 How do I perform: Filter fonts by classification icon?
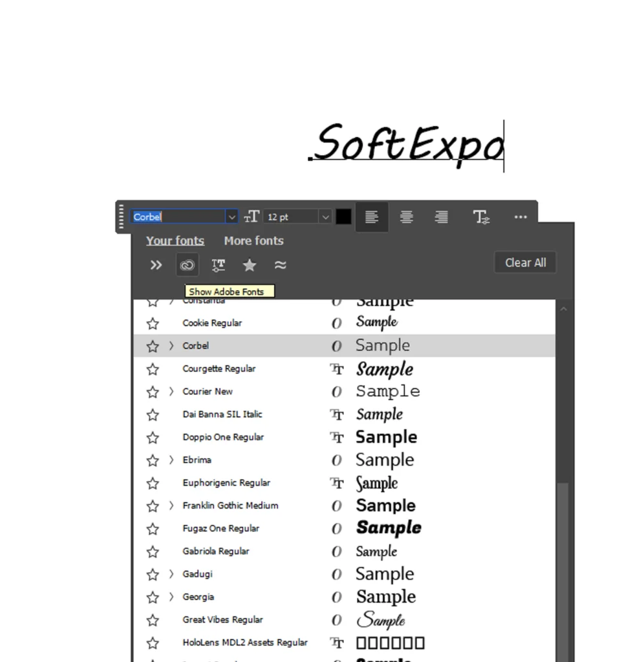click(218, 264)
